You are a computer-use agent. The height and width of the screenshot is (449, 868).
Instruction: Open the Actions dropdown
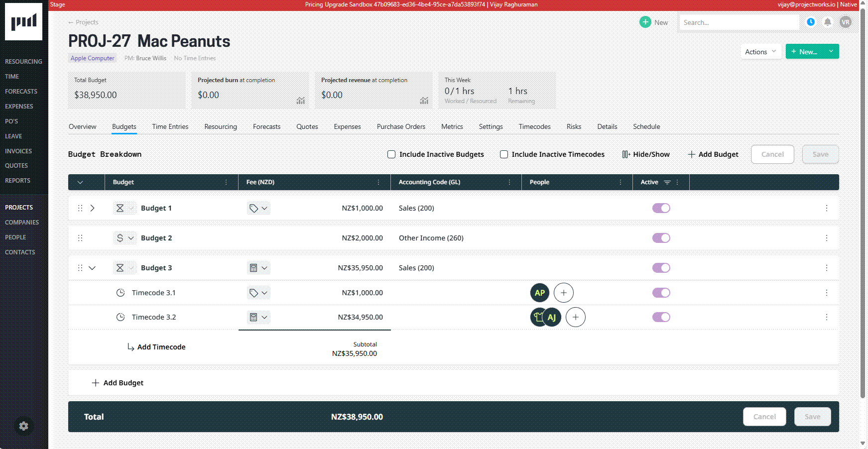[760, 52]
